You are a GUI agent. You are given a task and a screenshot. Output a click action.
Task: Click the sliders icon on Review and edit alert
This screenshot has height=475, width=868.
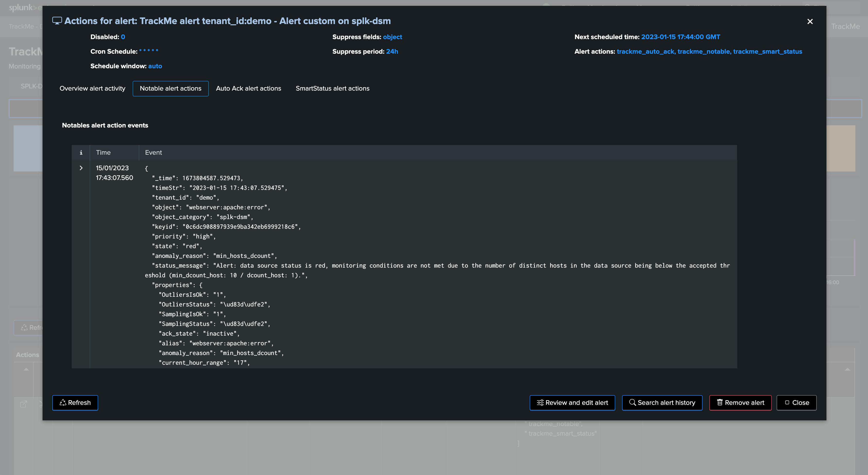tap(540, 403)
